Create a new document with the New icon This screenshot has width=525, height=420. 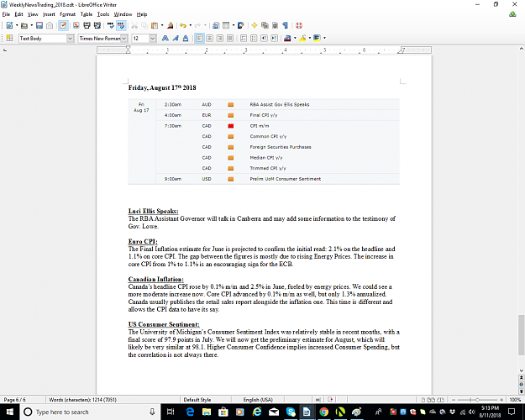9,25
